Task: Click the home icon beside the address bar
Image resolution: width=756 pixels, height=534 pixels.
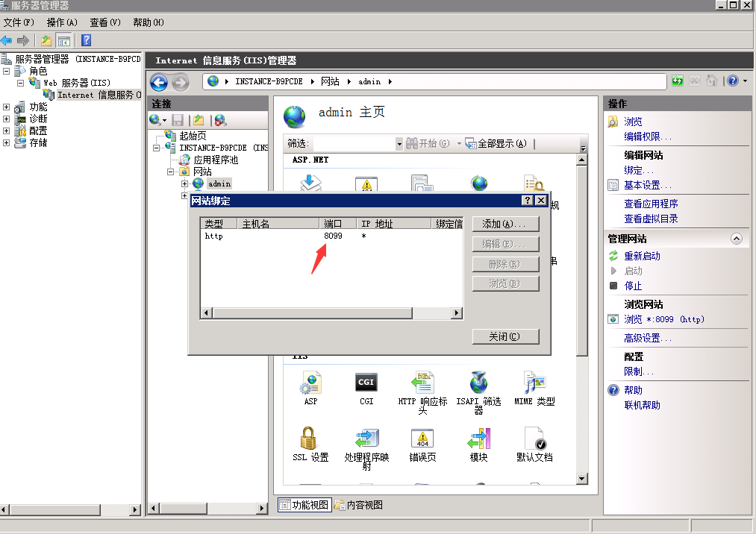Action: [x=712, y=81]
